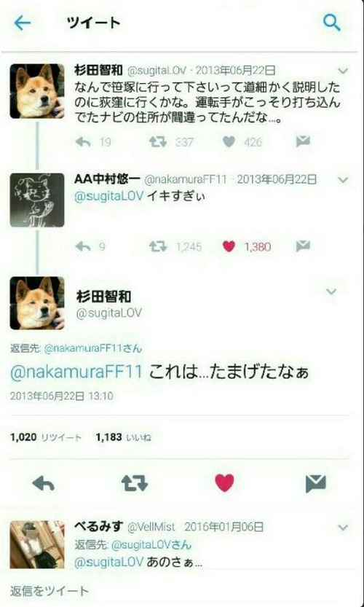Unlike the tweet with 1,380 likes
Viewport: 364px width, 607px height.
click(229, 246)
